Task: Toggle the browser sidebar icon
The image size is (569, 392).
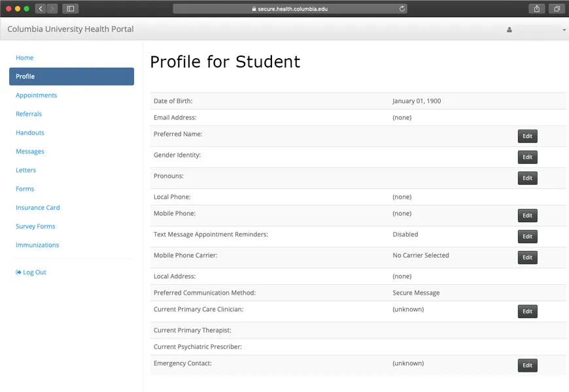Action: click(x=71, y=8)
